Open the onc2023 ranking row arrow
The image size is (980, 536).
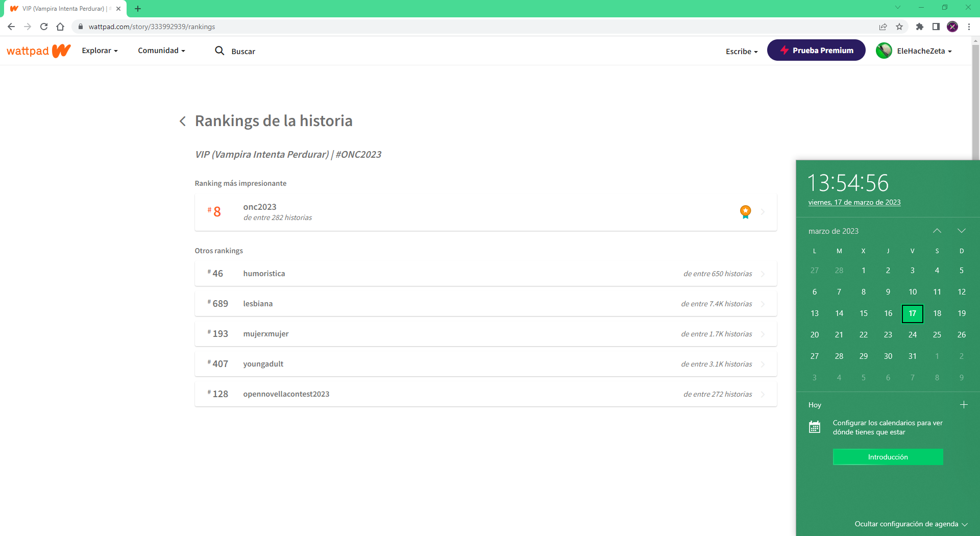point(763,212)
